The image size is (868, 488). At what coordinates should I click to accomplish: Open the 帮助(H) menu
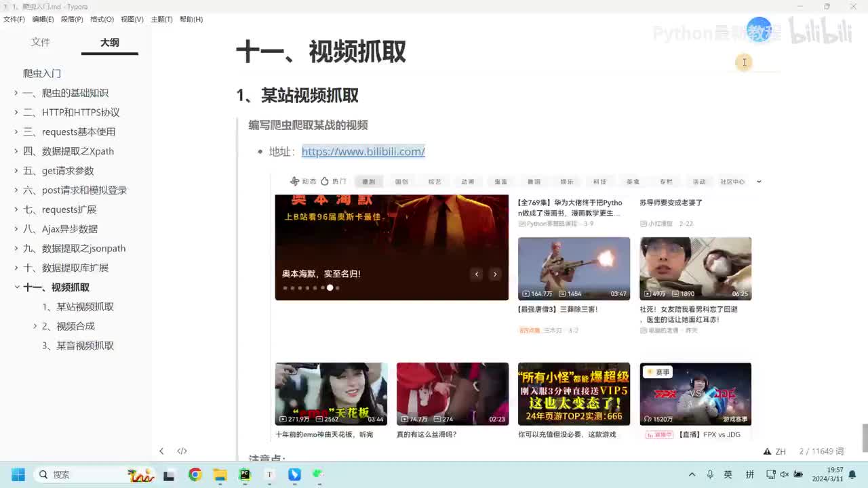191,19
